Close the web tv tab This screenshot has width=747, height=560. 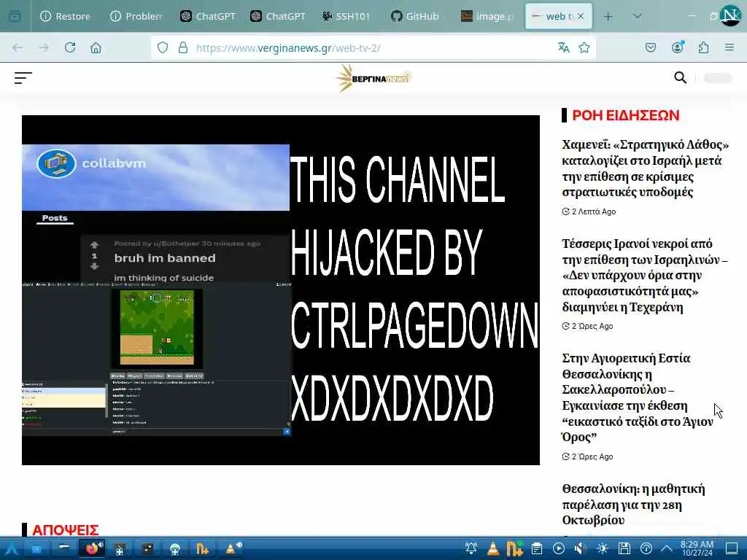pos(581,16)
